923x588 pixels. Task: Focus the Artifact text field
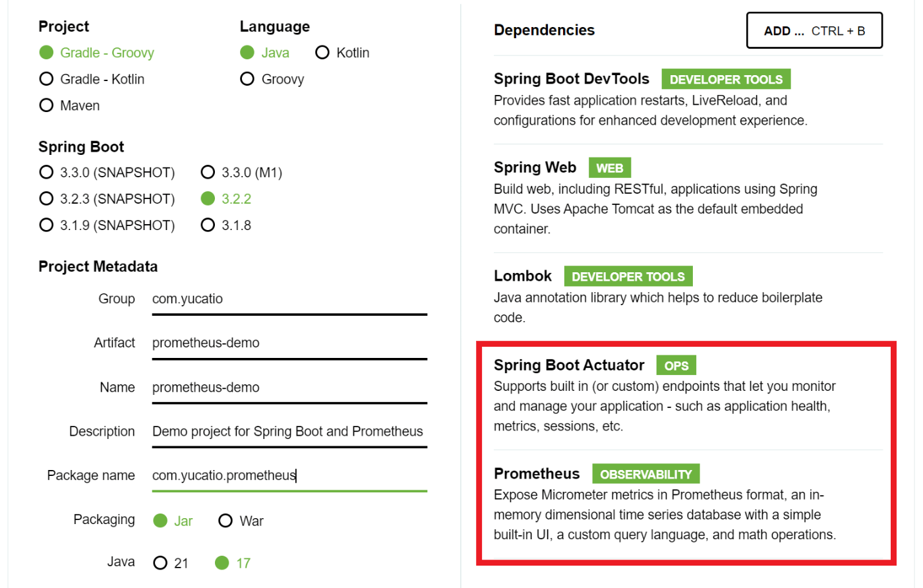click(x=289, y=343)
